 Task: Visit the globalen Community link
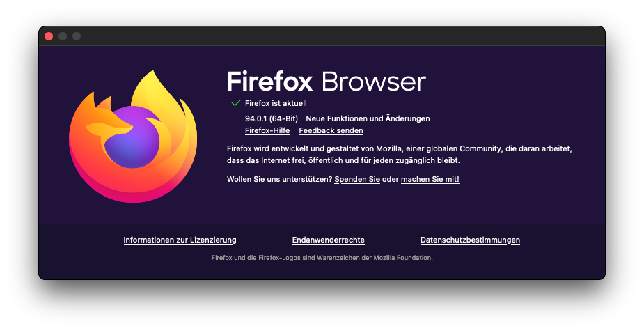464,148
